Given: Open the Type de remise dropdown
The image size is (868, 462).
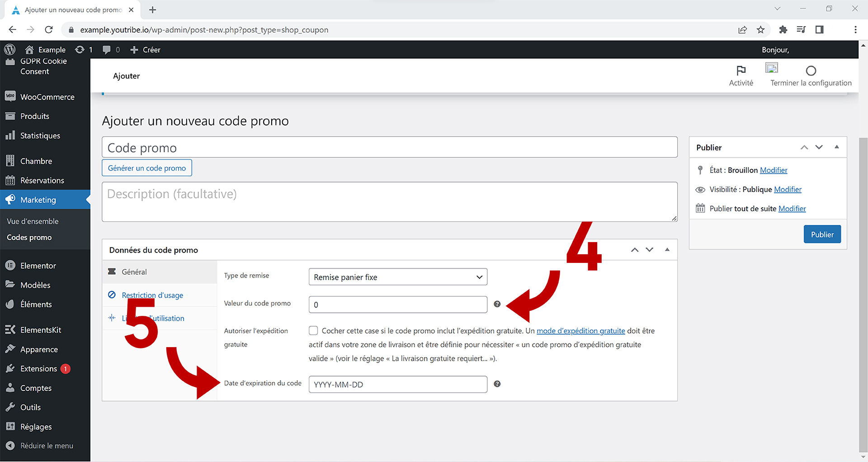Looking at the screenshot, I should coord(397,277).
